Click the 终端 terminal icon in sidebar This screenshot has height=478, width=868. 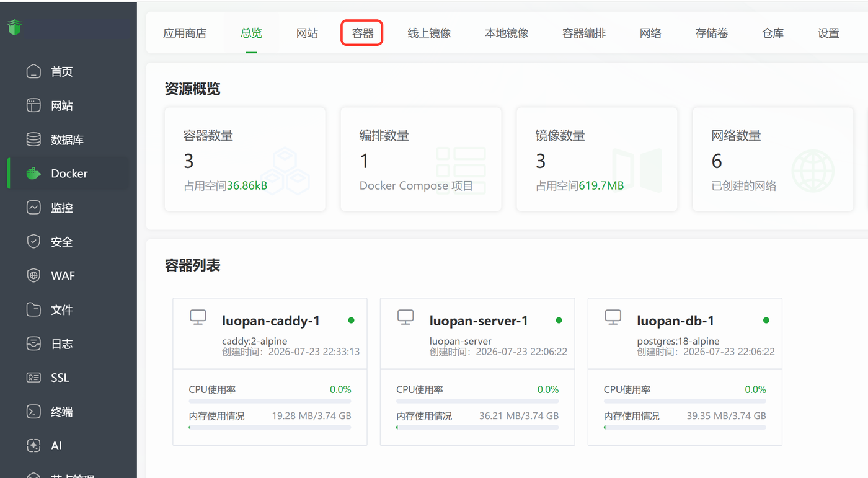point(33,411)
